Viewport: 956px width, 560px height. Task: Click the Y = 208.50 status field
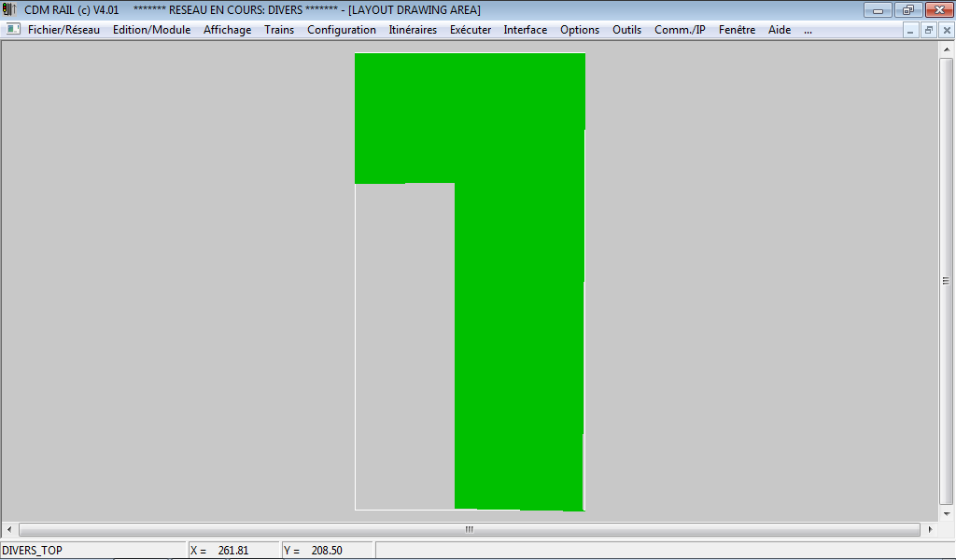328,551
